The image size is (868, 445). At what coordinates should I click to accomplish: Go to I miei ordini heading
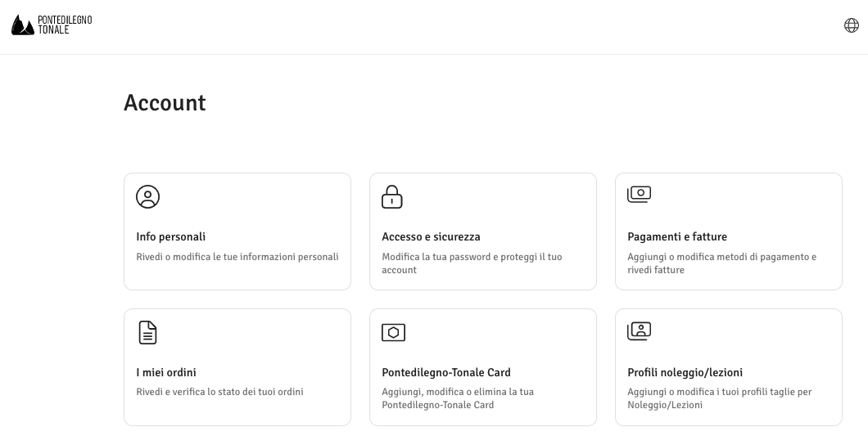click(x=166, y=372)
